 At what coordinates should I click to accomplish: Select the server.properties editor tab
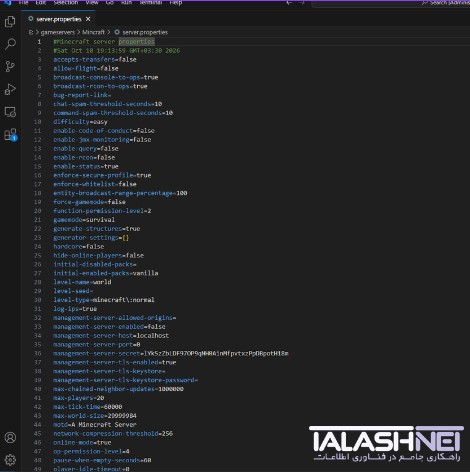[x=59, y=19]
